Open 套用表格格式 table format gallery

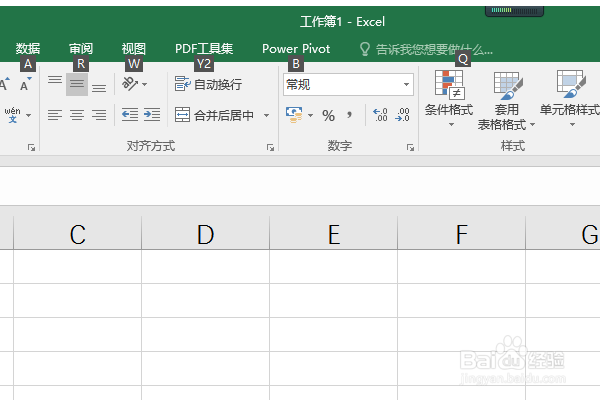[x=506, y=100]
